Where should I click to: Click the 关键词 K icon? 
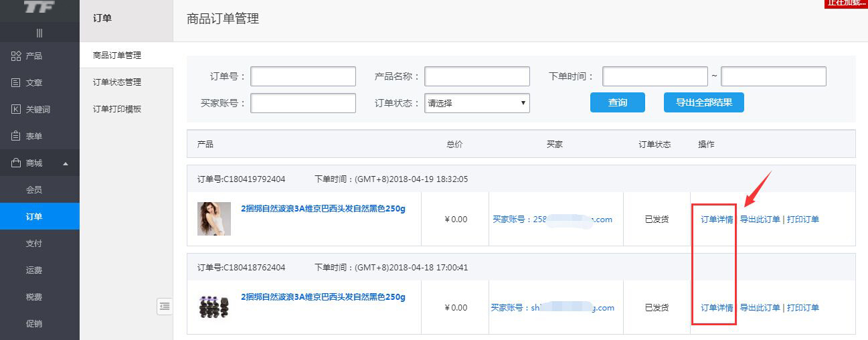[16, 110]
